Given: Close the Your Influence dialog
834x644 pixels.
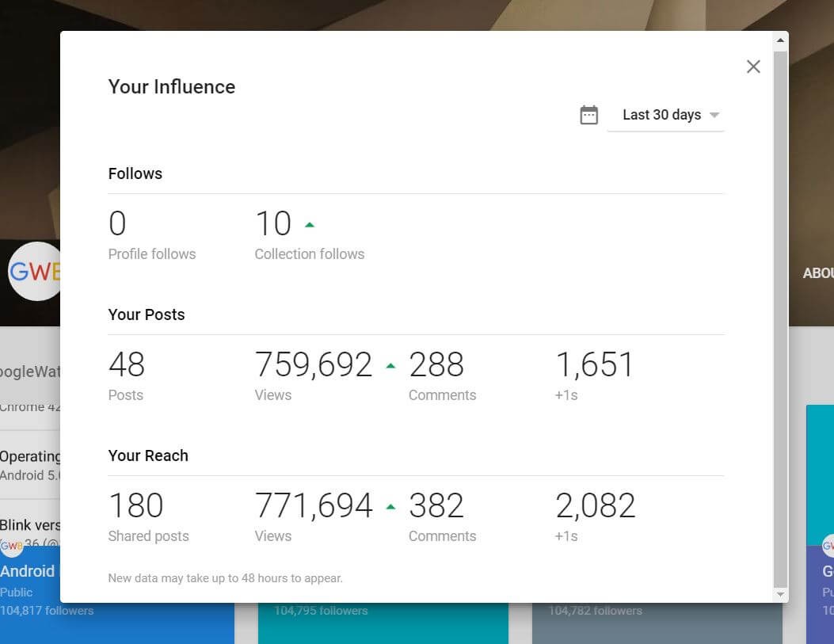Looking at the screenshot, I should (x=753, y=67).
